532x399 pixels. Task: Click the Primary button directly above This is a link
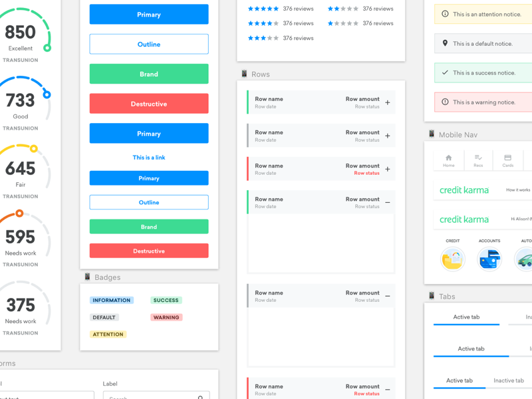coord(149,134)
